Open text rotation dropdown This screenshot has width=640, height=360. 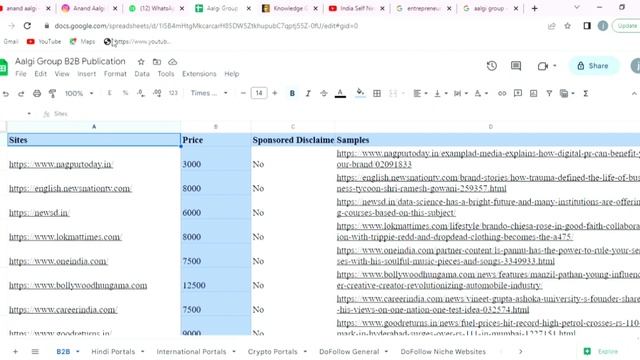point(481,93)
